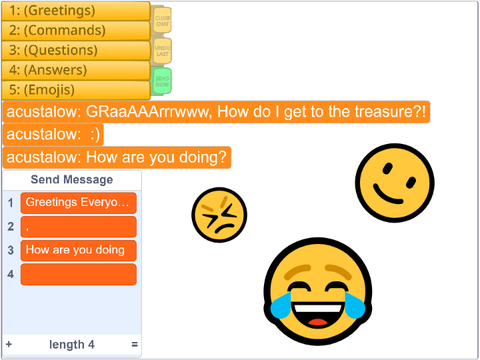Image resolution: width=480 pixels, height=360 pixels.
Task: Select list item 1 Greetings Everyo…
Action: (x=79, y=203)
